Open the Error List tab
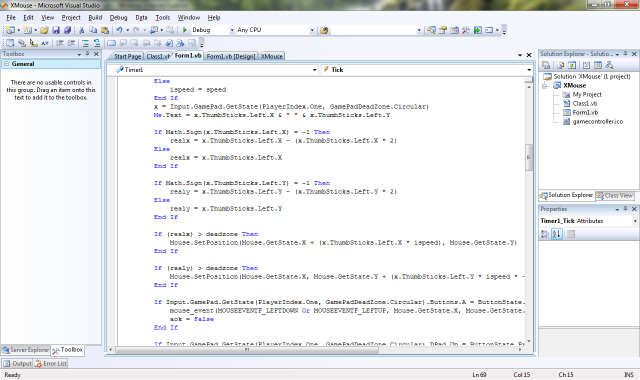This screenshot has width=640, height=380. point(51,363)
